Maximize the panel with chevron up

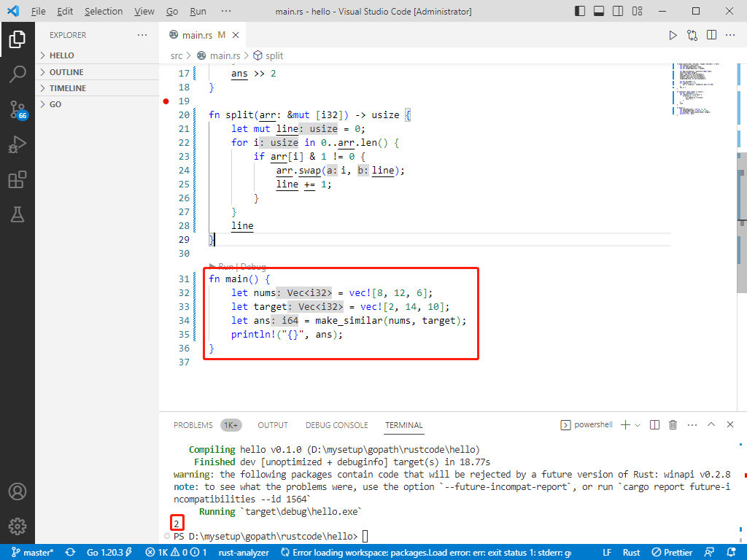[x=711, y=424]
